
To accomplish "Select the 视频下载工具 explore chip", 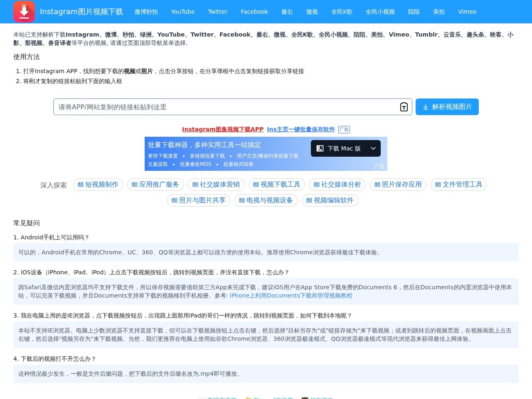I will (x=277, y=185).
